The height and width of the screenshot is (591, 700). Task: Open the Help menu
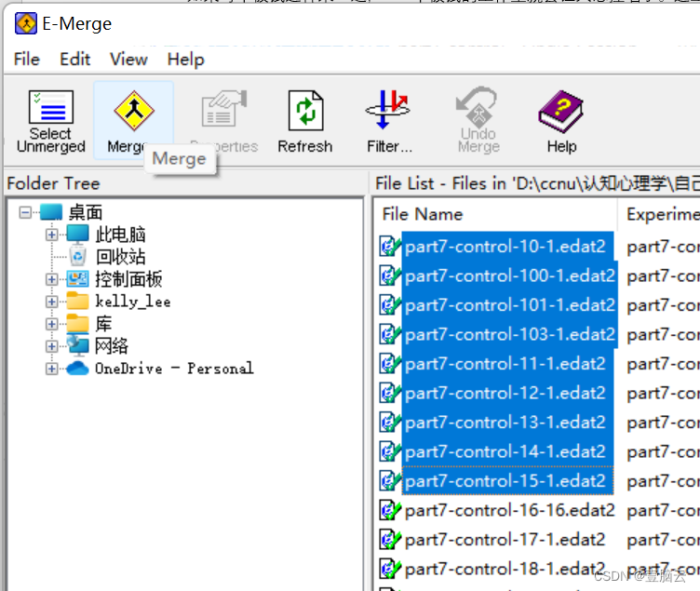point(186,59)
